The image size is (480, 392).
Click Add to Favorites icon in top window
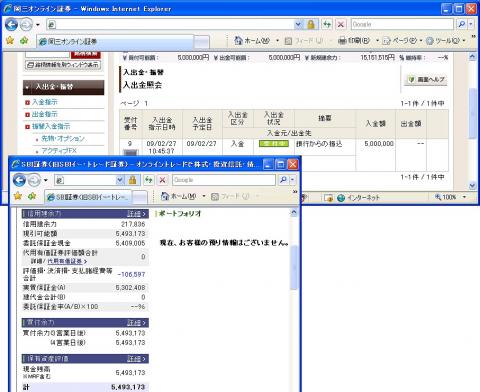24,41
